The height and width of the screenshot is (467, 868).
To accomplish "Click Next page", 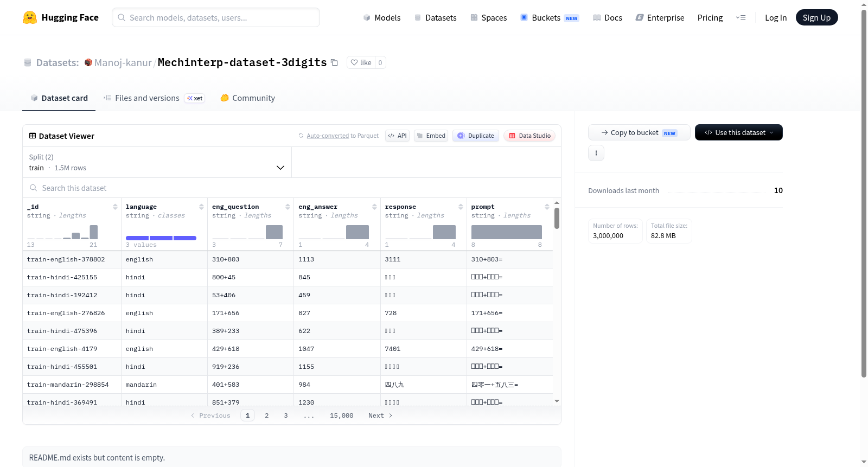I will coord(380,415).
